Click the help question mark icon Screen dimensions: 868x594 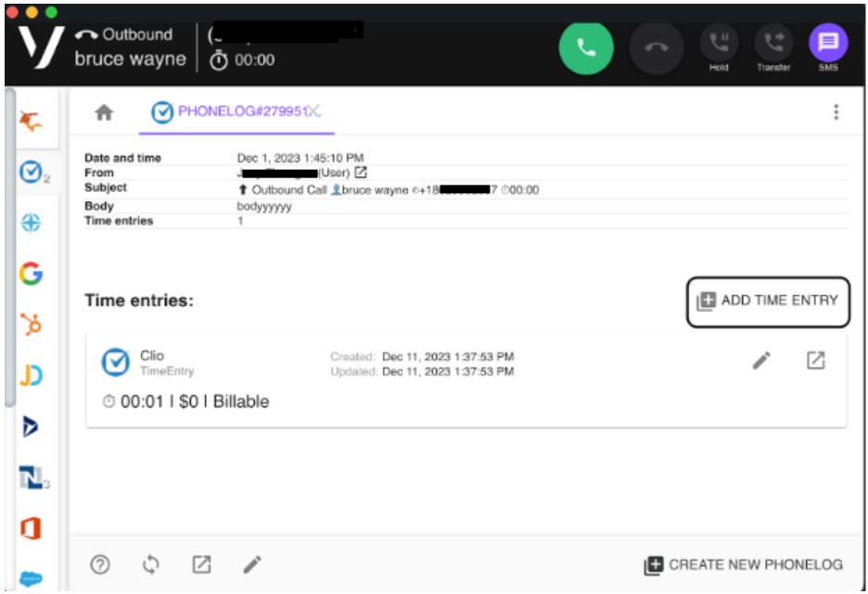point(100,564)
